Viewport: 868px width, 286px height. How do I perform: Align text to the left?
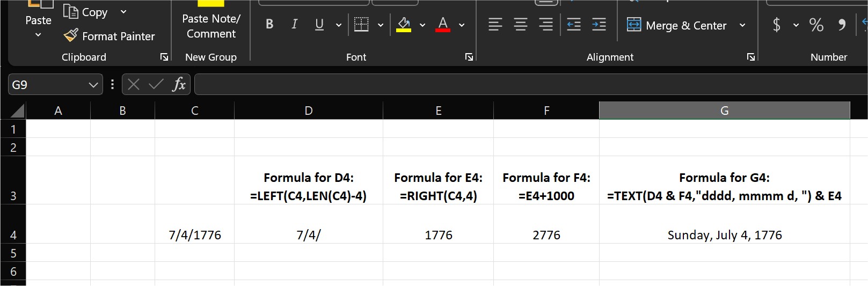coord(495,25)
